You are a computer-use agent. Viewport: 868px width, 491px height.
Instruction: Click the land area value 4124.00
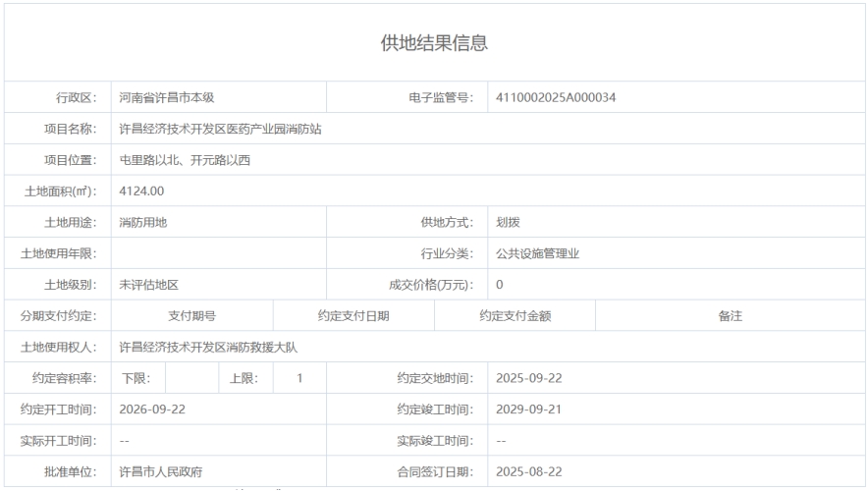click(x=141, y=191)
